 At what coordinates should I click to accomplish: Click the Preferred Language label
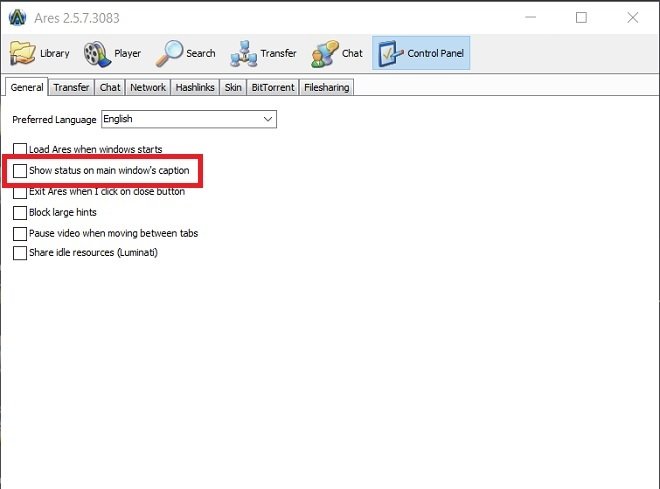point(54,120)
